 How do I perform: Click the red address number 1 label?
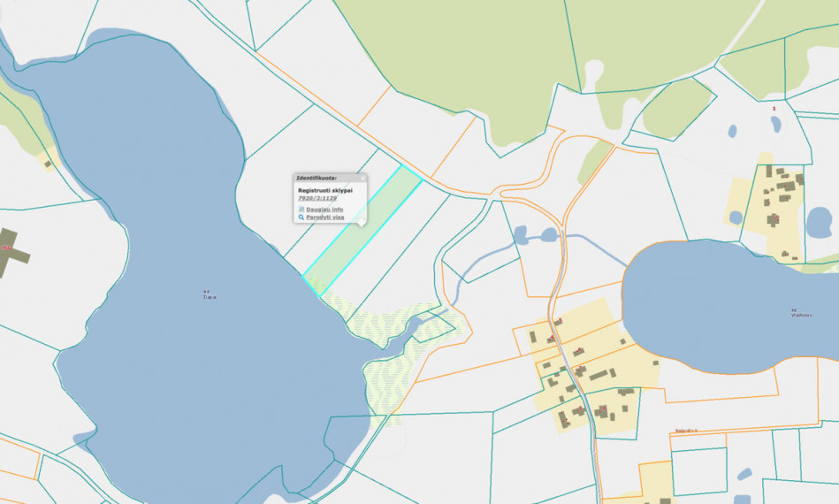(774, 109)
